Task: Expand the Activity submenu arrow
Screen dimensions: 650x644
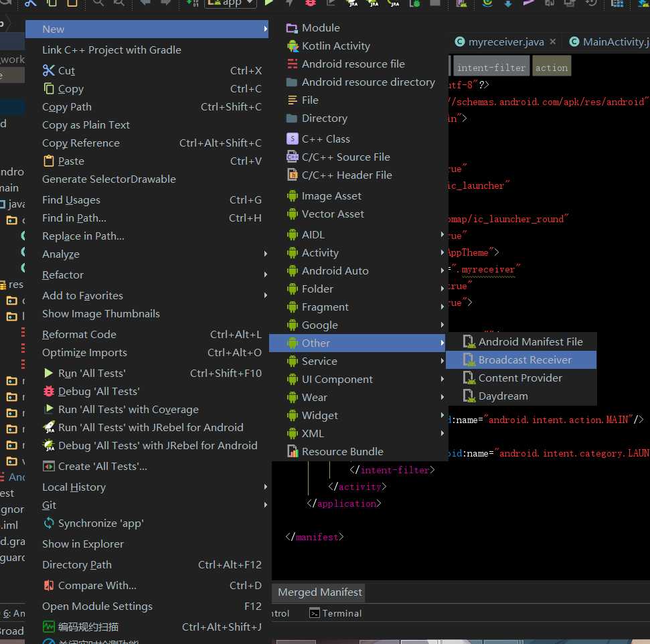Action: [x=442, y=252]
